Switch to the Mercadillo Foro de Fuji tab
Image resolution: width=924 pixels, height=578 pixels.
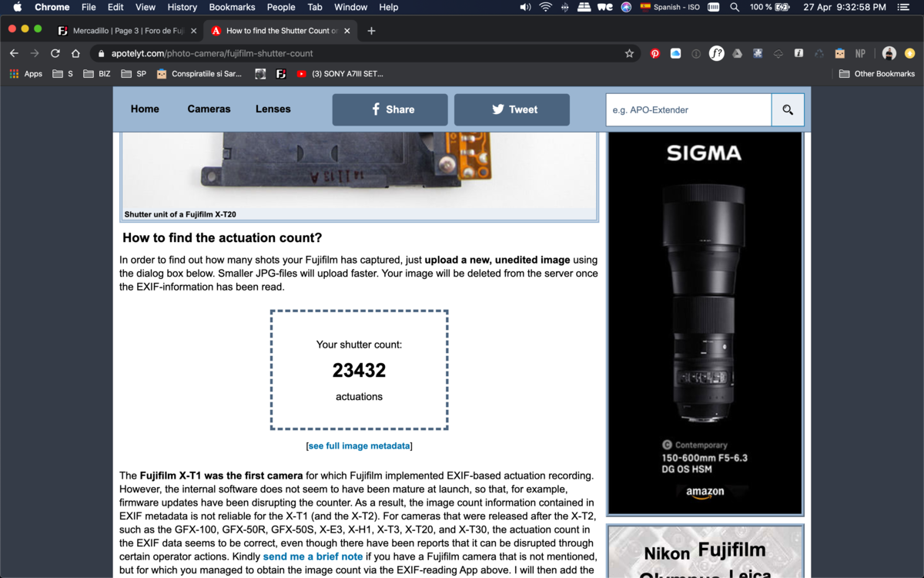(127, 31)
